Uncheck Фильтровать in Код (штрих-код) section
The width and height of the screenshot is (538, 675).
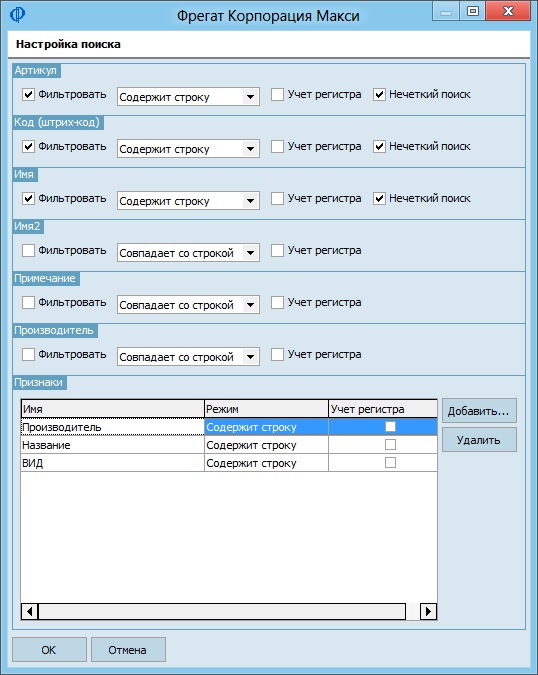(x=28, y=146)
